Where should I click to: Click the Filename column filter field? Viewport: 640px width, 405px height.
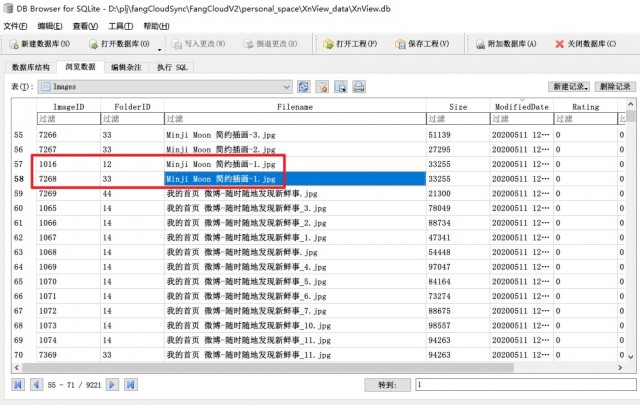coord(295,119)
